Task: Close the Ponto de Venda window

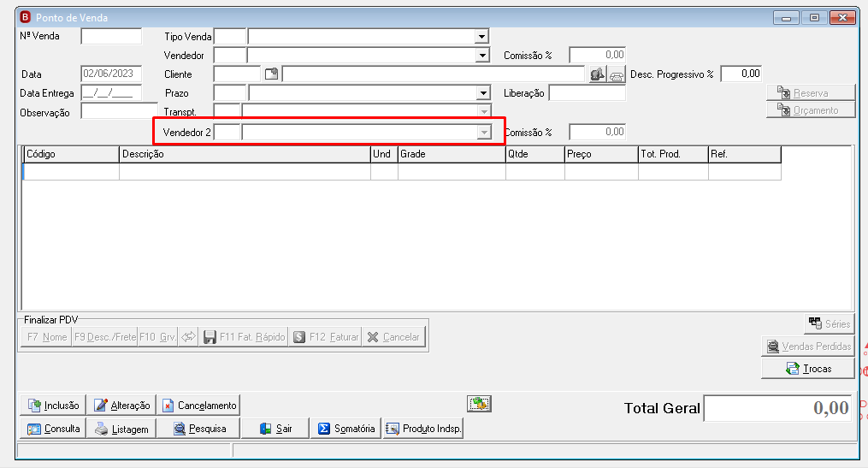Action: click(842, 18)
